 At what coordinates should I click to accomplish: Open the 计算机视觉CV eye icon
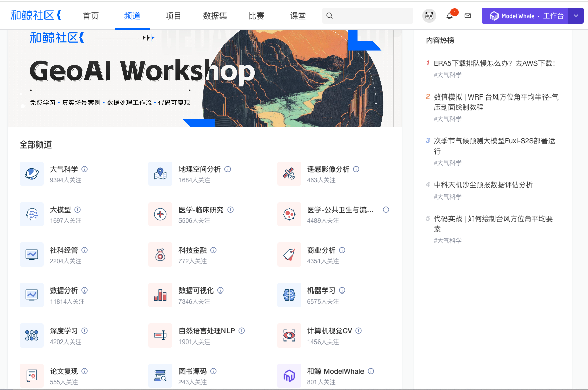(289, 335)
